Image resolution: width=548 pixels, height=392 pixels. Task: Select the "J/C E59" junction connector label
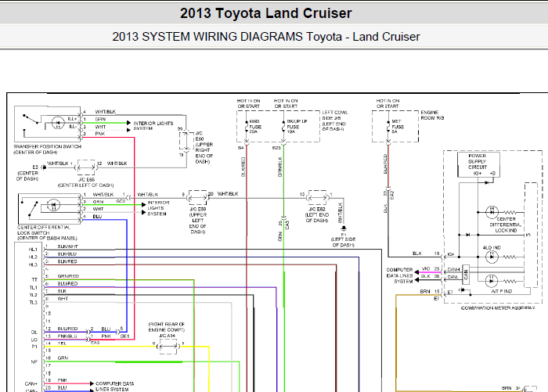[x=198, y=209]
